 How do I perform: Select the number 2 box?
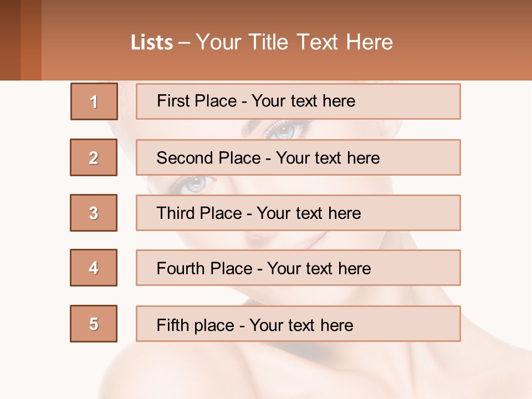(94, 157)
